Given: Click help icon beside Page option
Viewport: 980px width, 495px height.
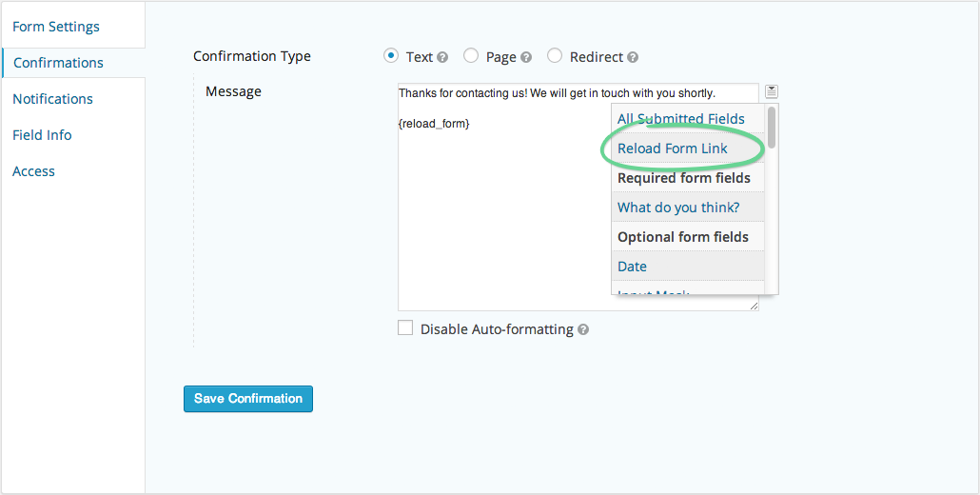Looking at the screenshot, I should tap(526, 57).
